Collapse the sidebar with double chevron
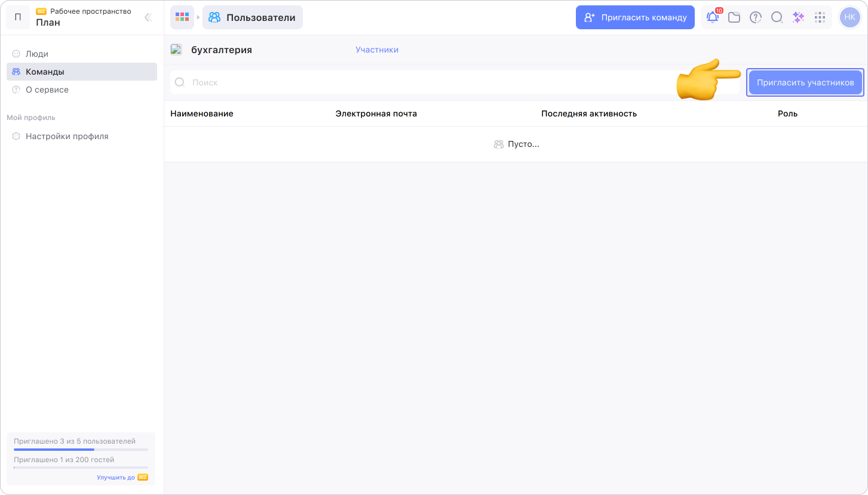 tap(148, 17)
